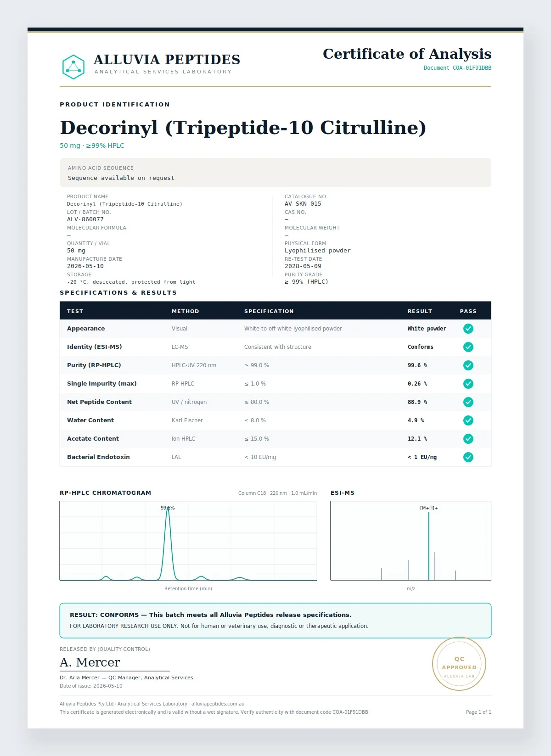Click the SPECIFICATION column header
The width and height of the screenshot is (551, 756).
click(269, 311)
